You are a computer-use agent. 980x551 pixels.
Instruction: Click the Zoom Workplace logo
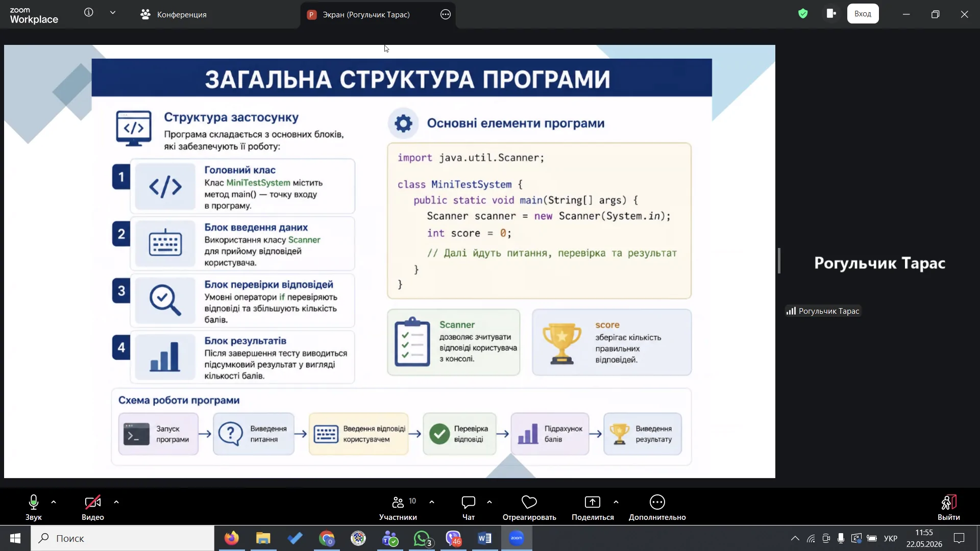(34, 15)
